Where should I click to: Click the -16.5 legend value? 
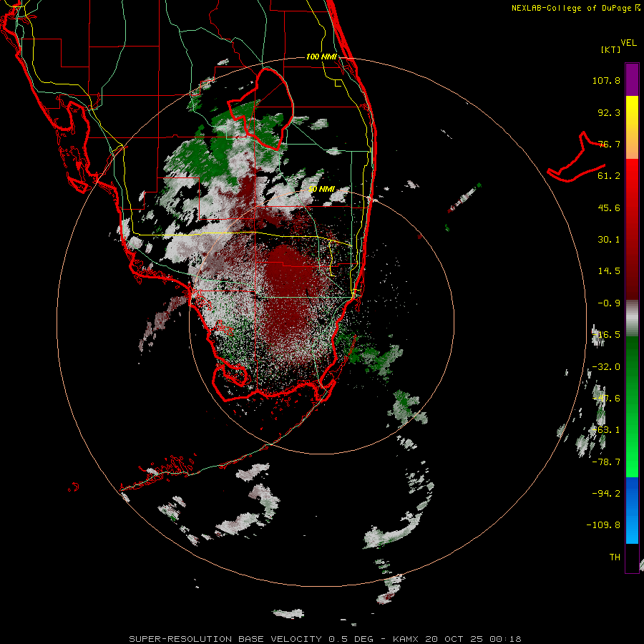click(x=606, y=335)
